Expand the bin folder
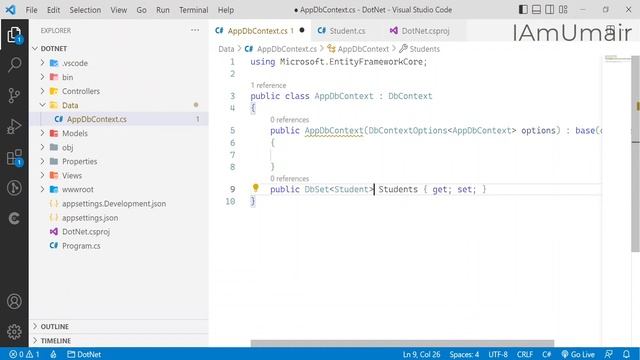This screenshot has width=640, height=360. tap(42, 77)
